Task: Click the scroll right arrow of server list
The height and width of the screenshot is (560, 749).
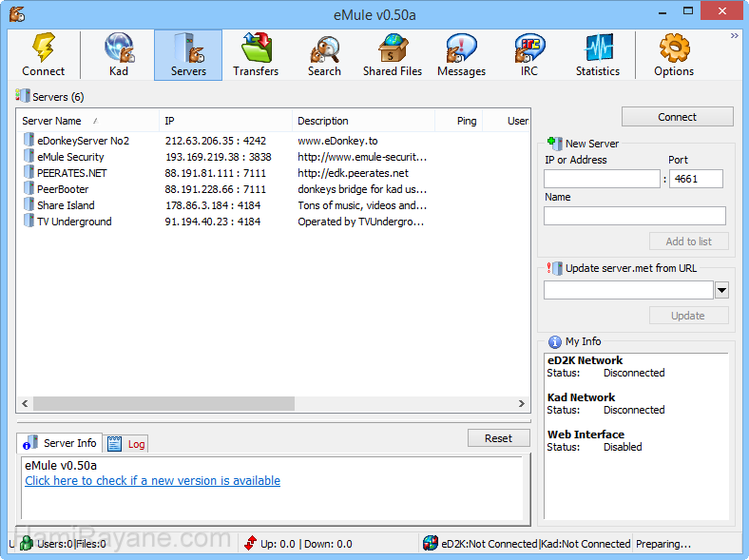Action: 522,403
